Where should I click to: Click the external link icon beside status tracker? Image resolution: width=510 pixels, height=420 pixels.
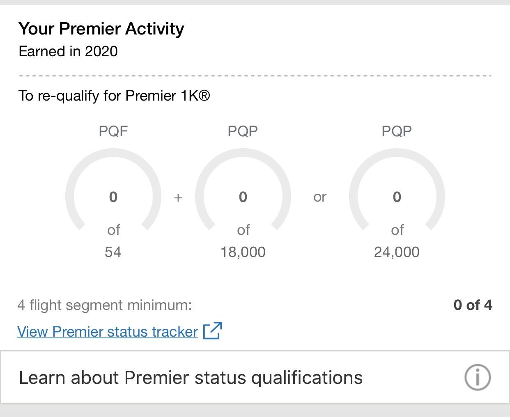212,331
